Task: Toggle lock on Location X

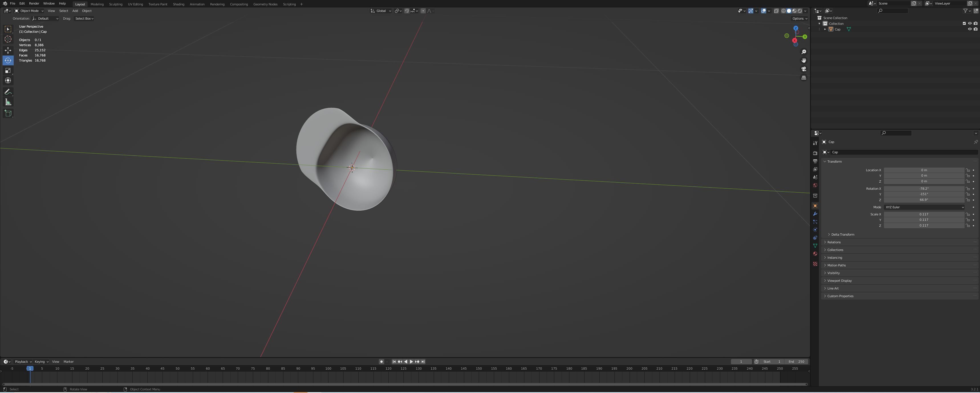Action: (x=968, y=170)
